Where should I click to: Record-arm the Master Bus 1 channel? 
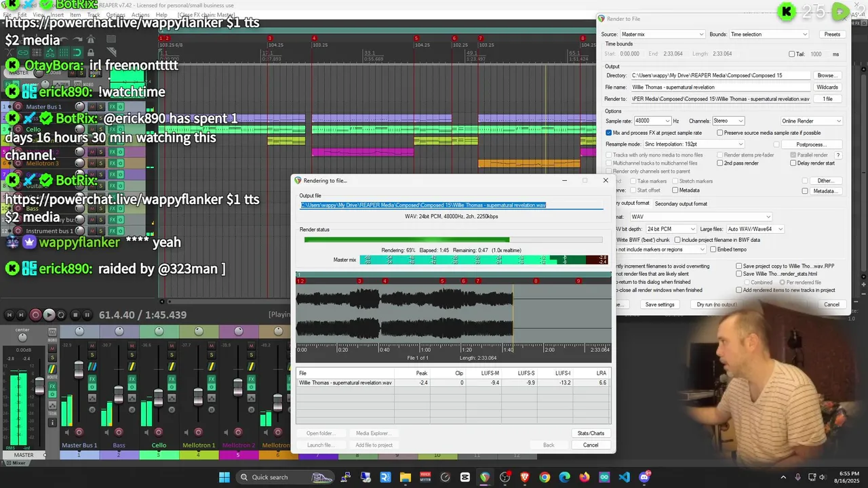(79, 432)
